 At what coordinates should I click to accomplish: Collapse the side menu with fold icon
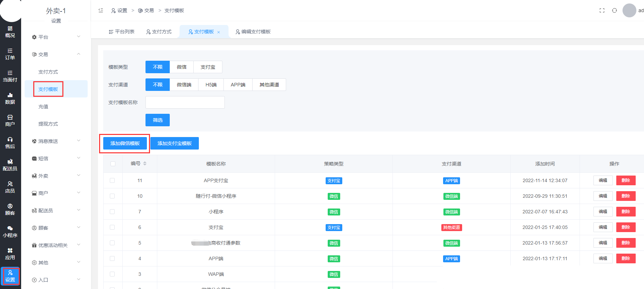tap(101, 10)
